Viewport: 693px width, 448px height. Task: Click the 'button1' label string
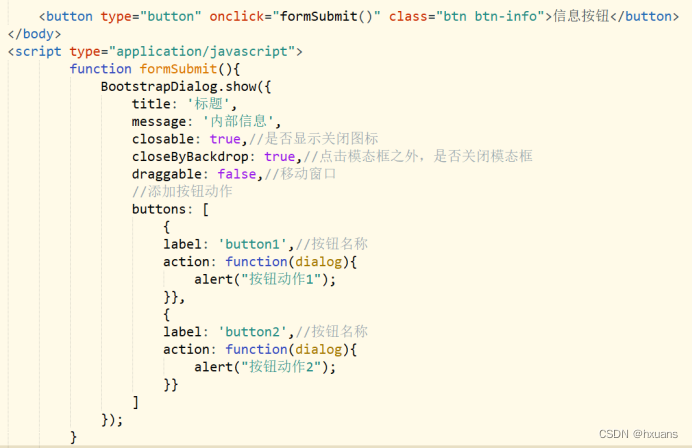(x=252, y=244)
